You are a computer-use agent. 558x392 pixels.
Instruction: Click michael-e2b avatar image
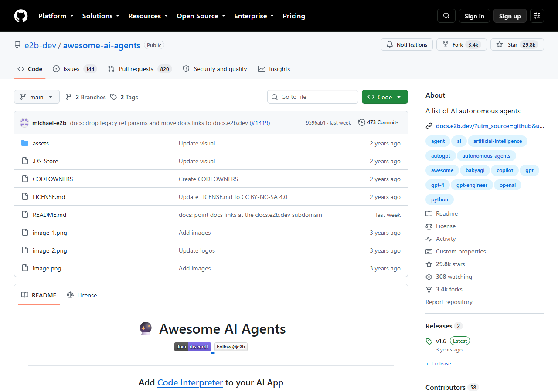[24, 123]
